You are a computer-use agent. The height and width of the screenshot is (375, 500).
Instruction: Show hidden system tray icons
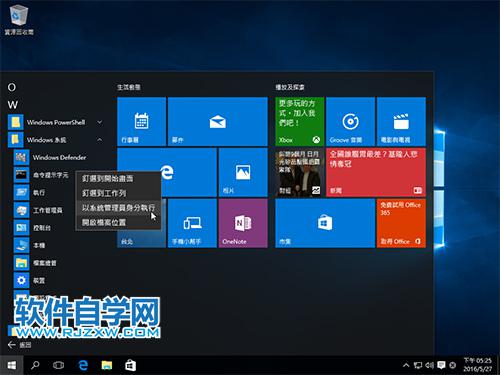point(406,365)
